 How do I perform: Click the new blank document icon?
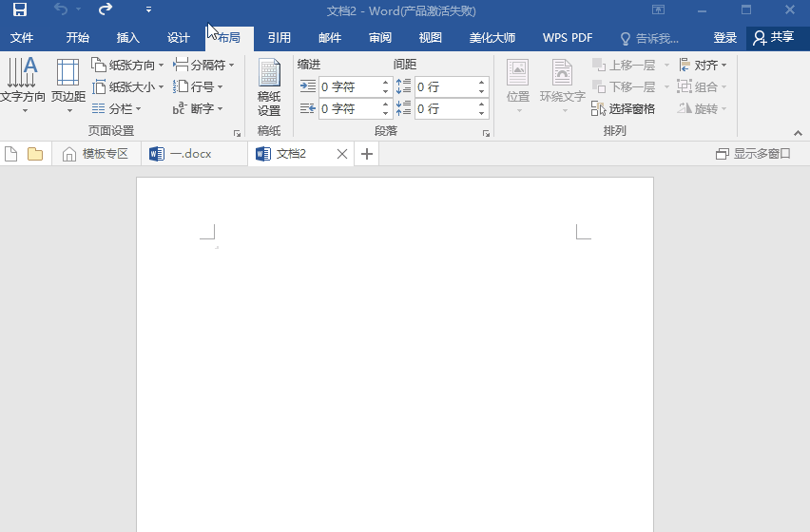[11, 154]
